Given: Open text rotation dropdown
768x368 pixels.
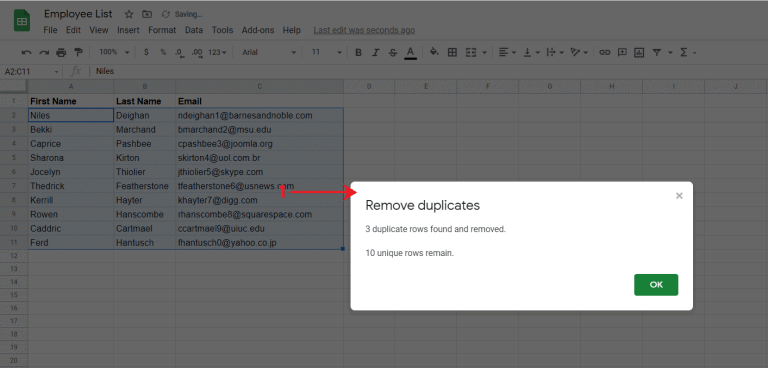Looking at the screenshot, I should click(x=579, y=52).
